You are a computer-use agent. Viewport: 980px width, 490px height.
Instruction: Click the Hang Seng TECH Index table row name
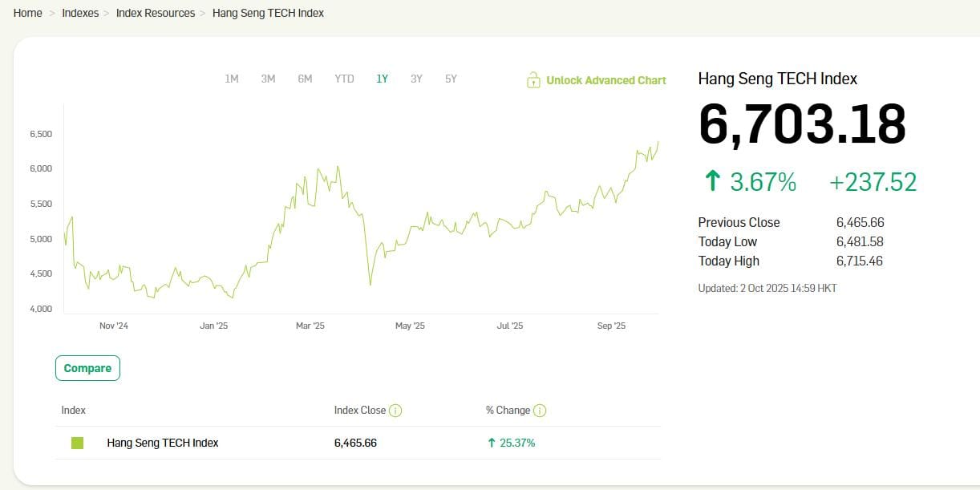163,443
